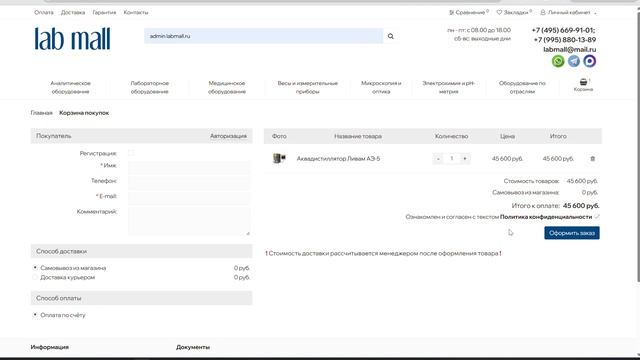Screen dimensions: 640x360
Task: Open Политика конфиденциальности link
Action: click(x=546, y=217)
